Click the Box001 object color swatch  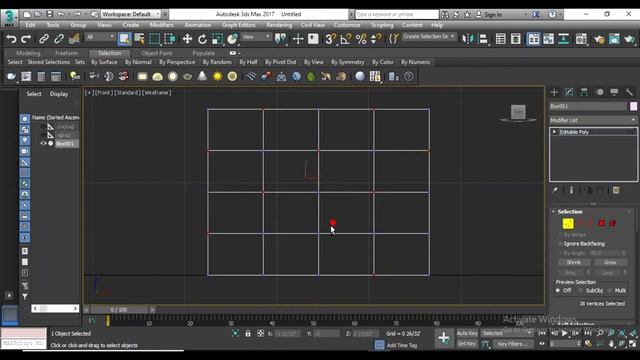(x=633, y=106)
